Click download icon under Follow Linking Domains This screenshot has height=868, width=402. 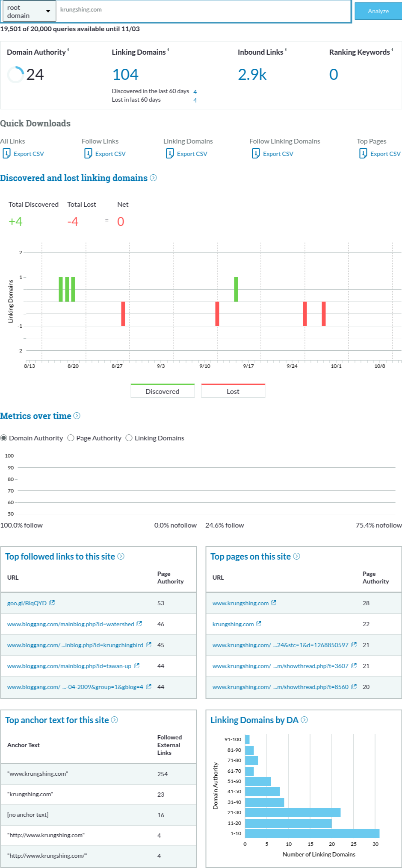(x=256, y=154)
